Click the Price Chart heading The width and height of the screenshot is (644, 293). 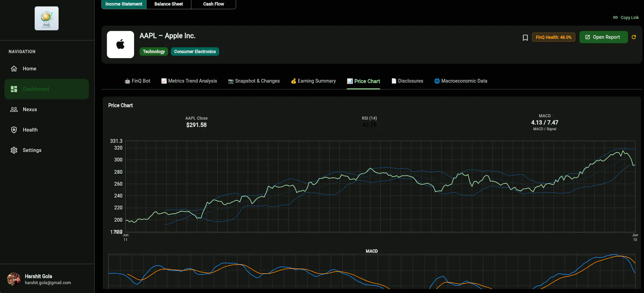click(x=120, y=105)
